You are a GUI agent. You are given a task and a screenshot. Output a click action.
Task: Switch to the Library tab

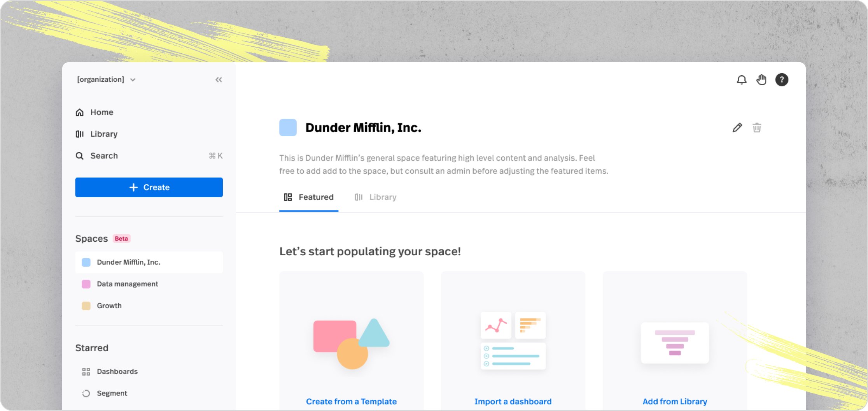(x=376, y=197)
